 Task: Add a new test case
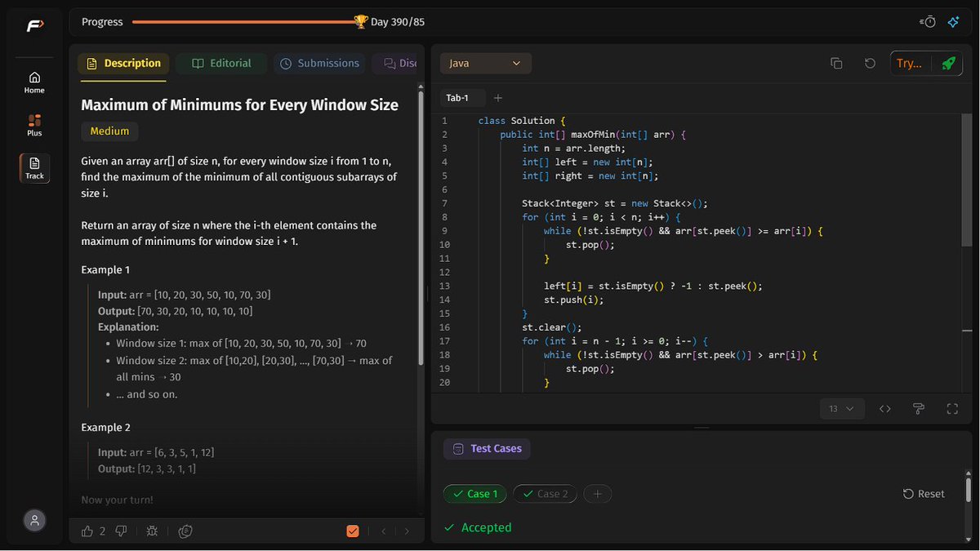tap(597, 494)
